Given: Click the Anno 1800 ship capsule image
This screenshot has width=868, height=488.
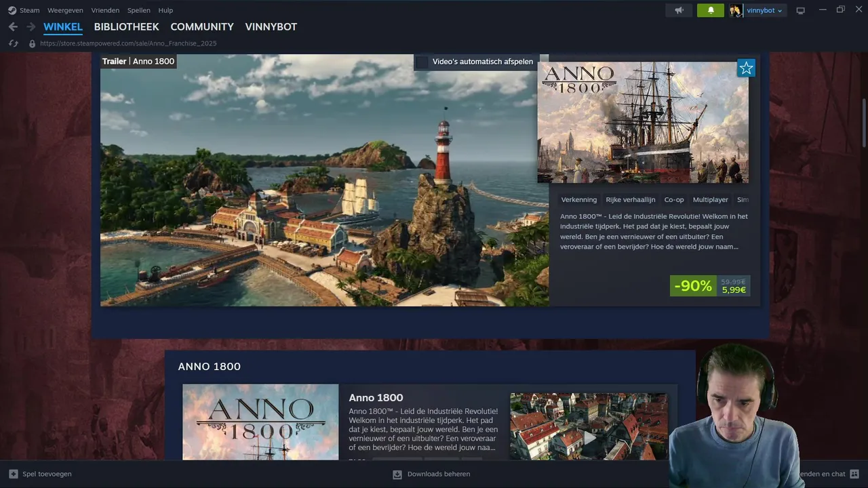Looking at the screenshot, I should (x=643, y=122).
